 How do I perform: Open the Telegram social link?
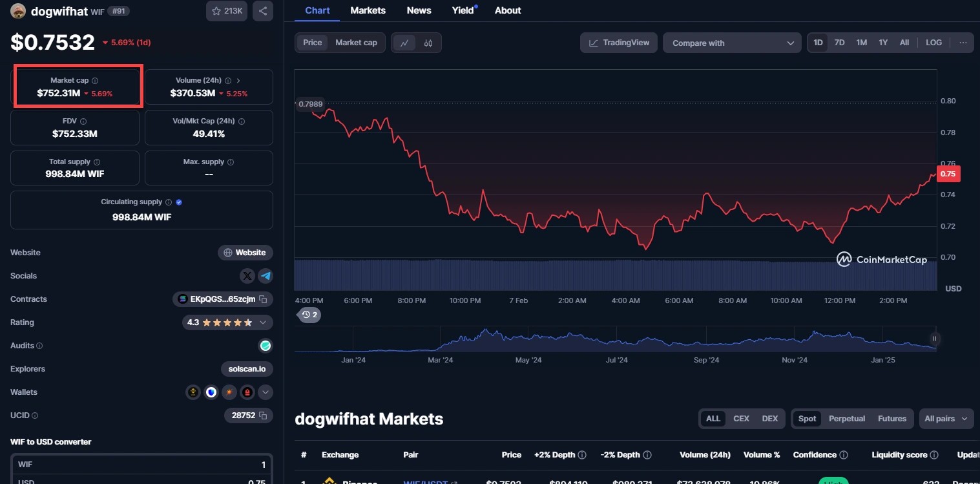(x=266, y=276)
